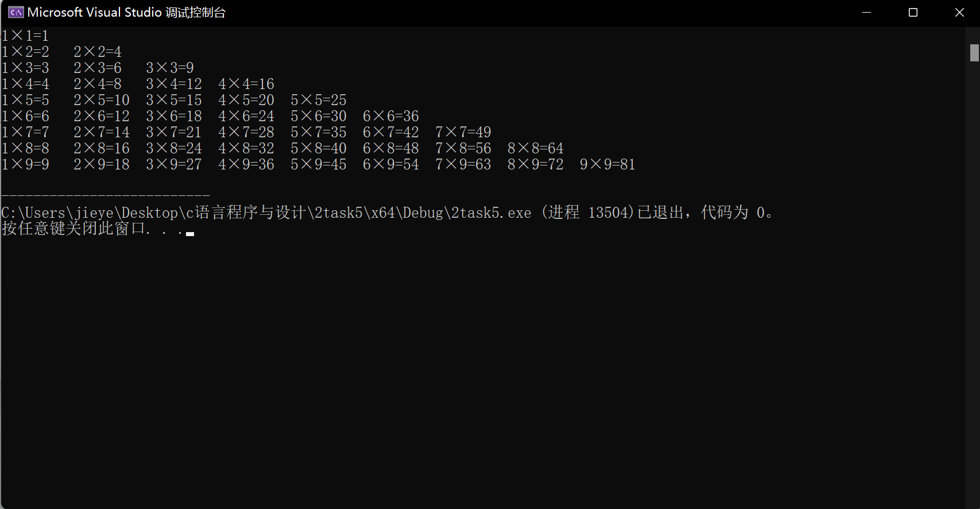Click the 3×3=9 output entry
This screenshot has width=980, height=509.
click(169, 68)
